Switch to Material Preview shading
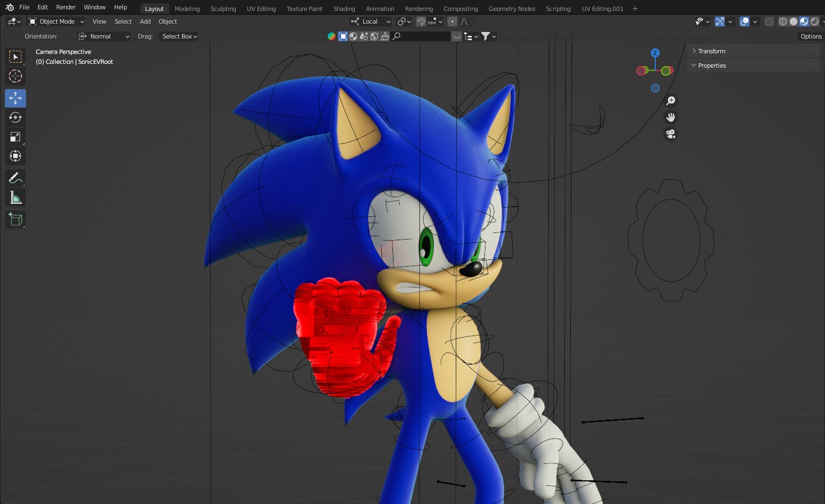 pos(804,21)
